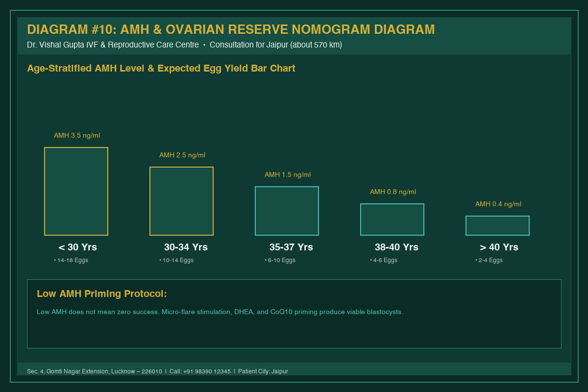Select the bar for 30-34 Yrs
Screen dimensions: 588x392
point(181,201)
